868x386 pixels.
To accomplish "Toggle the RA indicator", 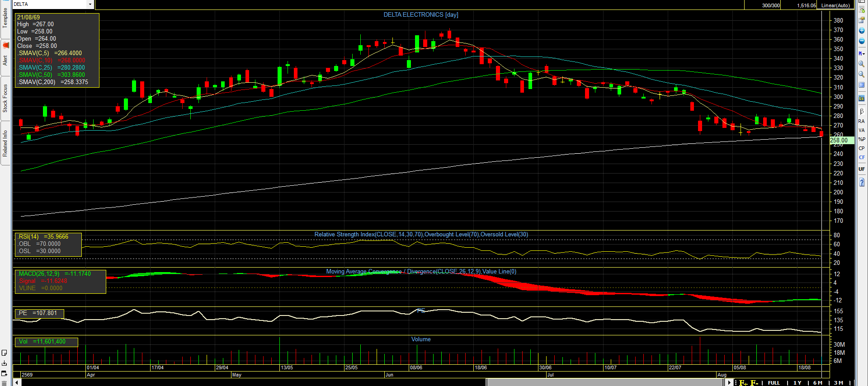I will 862,121.
